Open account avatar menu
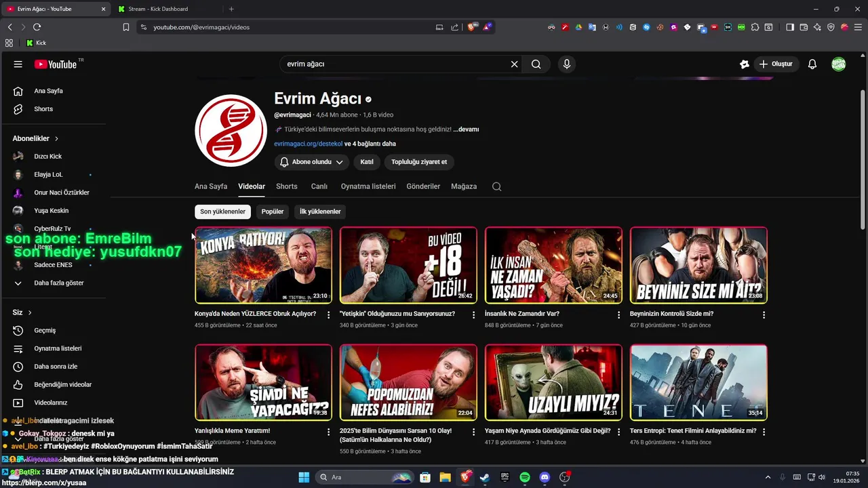Screen dimensions: 868x488 (x=839, y=64)
